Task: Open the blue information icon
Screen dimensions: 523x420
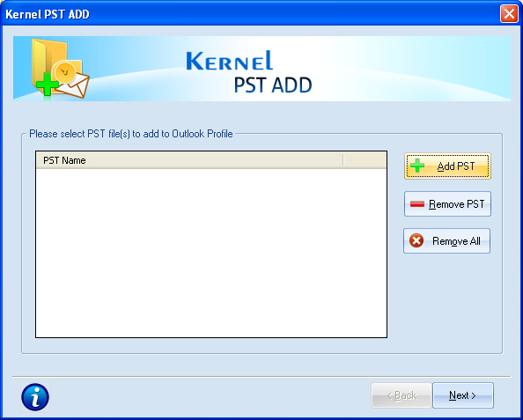Action: 35,397
